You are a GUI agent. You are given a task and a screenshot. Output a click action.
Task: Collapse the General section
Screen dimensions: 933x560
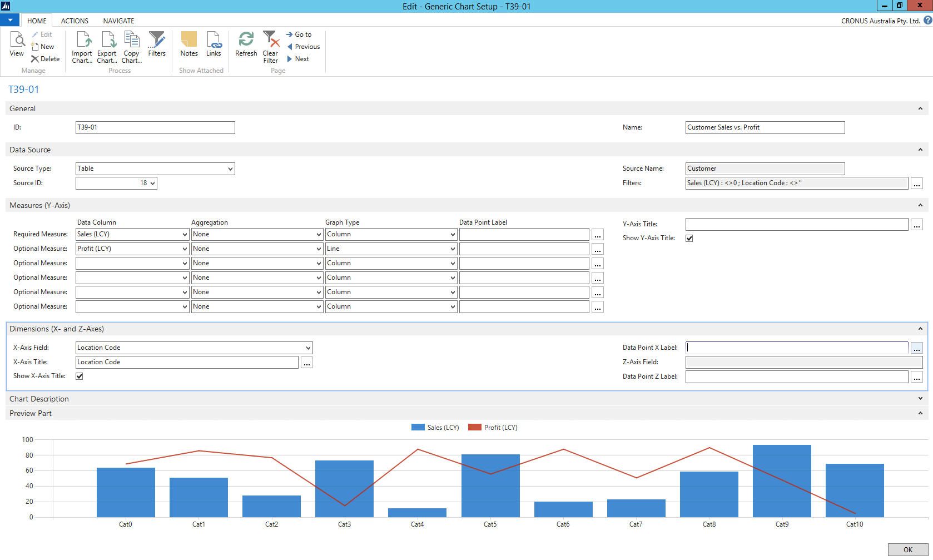920,108
